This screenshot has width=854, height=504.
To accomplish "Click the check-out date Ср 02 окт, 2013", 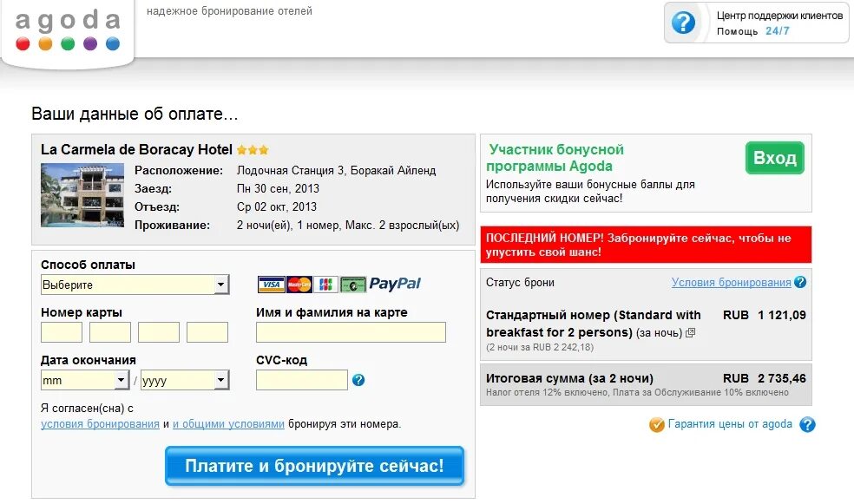I will coord(277,206).
